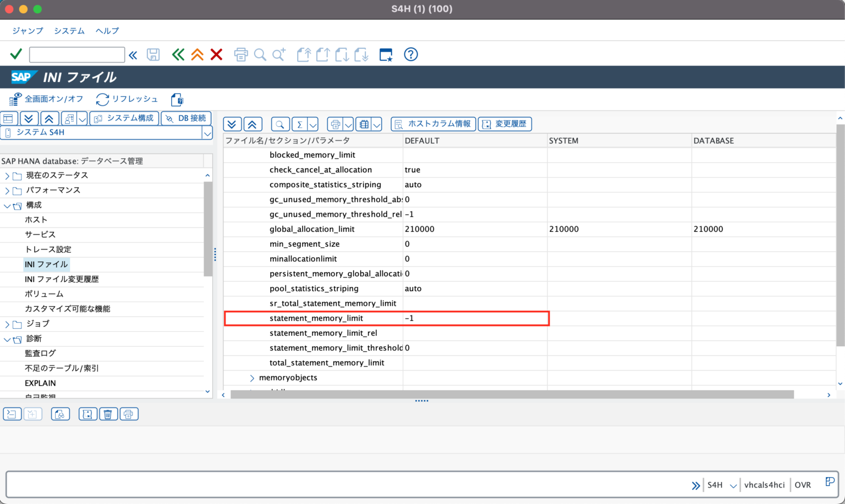
Task: Collapse all rows with the double up-chevron button
Action: [253, 124]
